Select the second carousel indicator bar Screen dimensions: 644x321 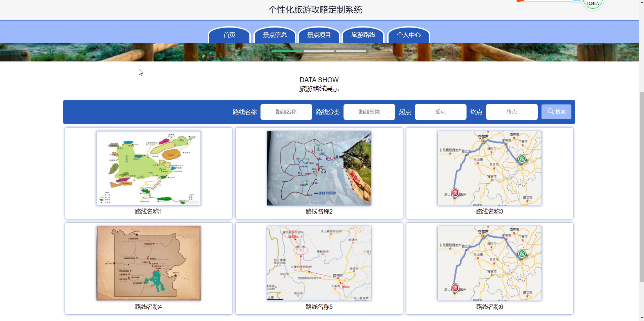pos(319,51)
